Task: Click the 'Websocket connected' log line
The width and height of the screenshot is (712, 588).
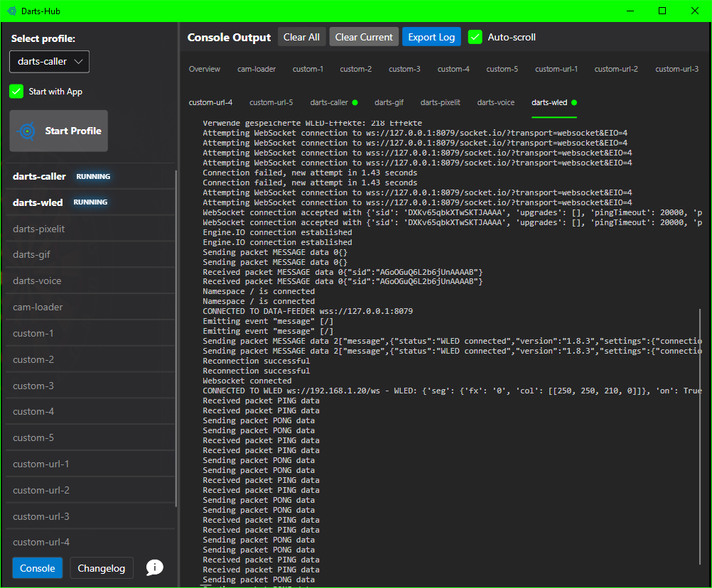Action: [x=247, y=381]
